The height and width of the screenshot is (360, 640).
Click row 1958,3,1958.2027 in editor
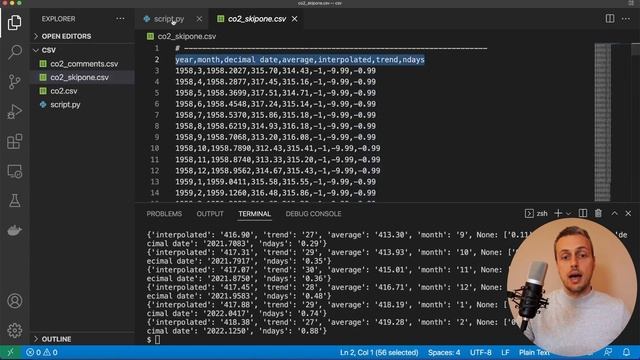pyautogui.click(x=276, y=71)
